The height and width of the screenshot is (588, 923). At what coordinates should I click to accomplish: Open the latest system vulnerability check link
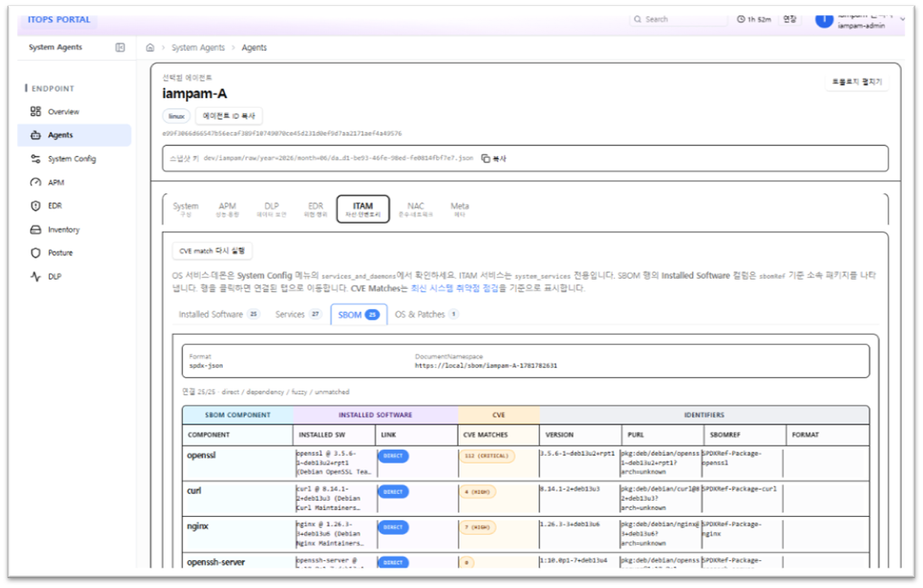click(454, 288)
